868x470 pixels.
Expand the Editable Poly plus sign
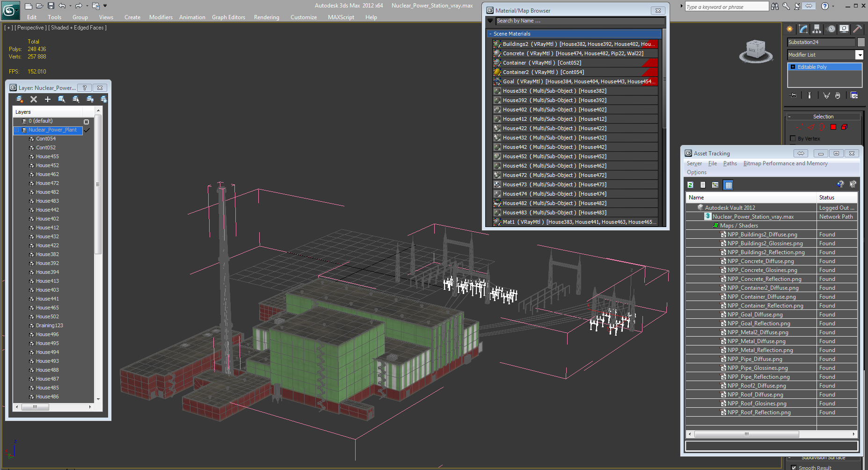click(793, 67)
